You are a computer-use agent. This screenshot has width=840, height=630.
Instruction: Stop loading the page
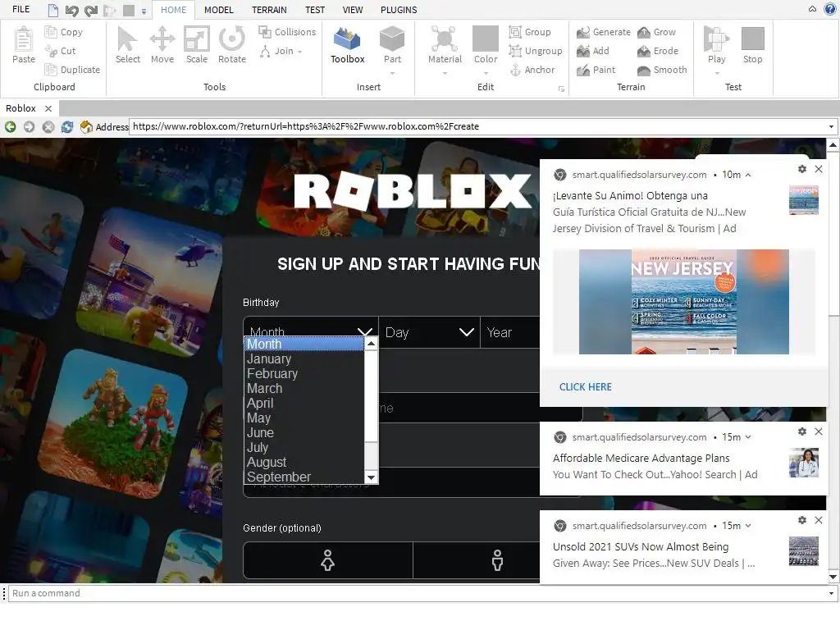tap(48, 126)
